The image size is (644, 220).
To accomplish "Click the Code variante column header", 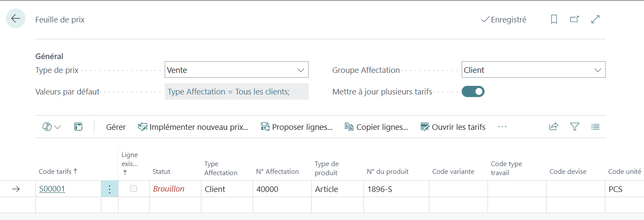I will click(453, 172).
